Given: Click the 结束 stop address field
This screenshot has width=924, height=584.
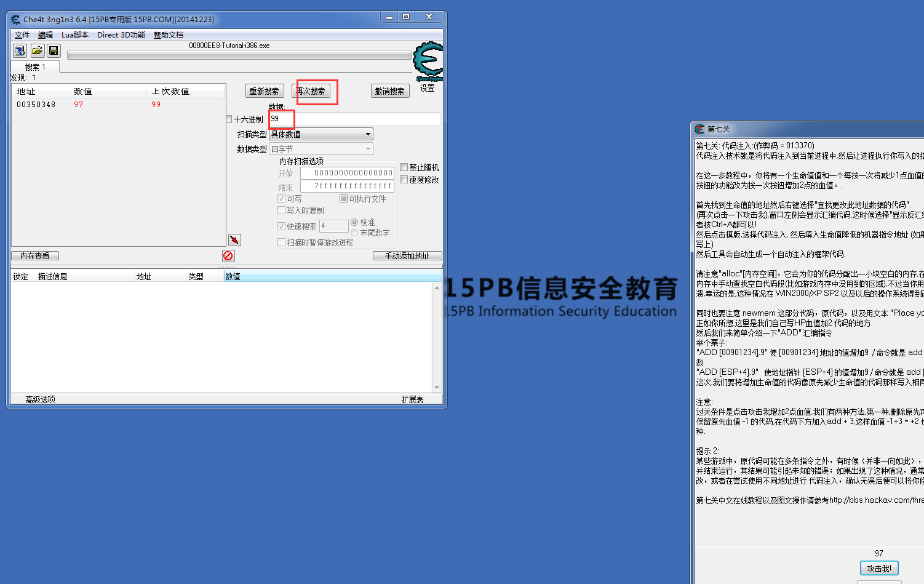Looking at the screenshot, I should [x=347, y=186].
